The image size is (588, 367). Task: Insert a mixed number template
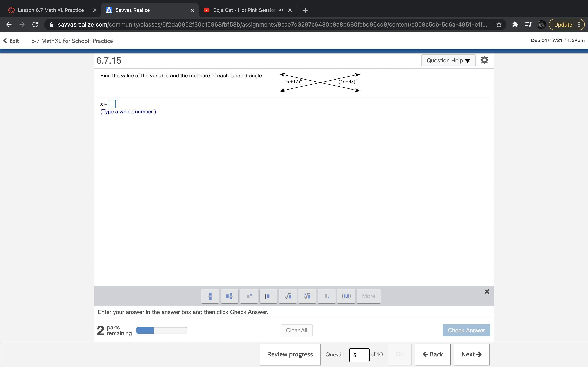click(x=229, y=296)
